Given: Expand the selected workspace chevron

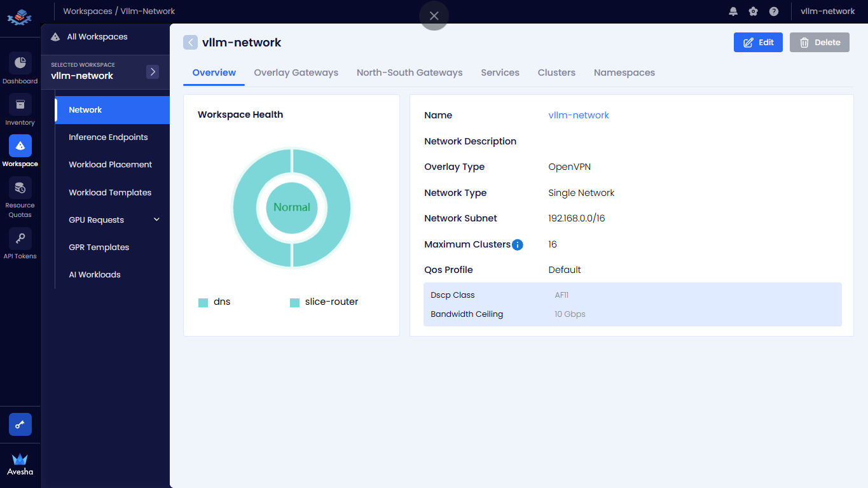Looking at the screenshot, I should click(153, 72).
